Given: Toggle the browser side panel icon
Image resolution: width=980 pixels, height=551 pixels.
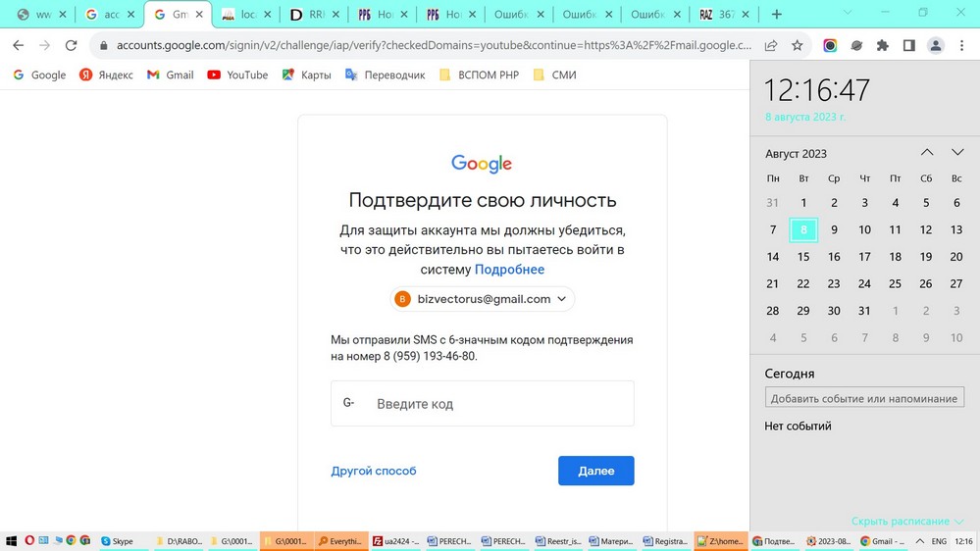Looking at the screenshot, I should [908, 45].
